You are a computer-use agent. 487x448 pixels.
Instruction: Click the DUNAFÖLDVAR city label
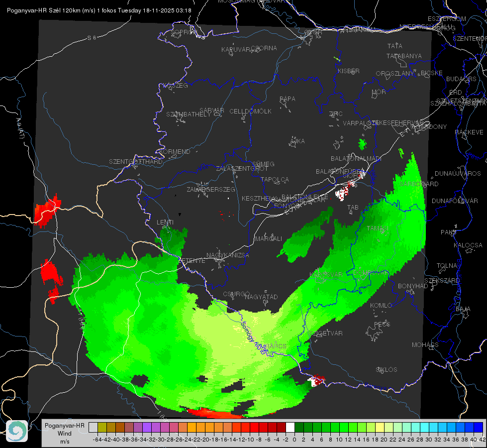[x=455, y=201]
